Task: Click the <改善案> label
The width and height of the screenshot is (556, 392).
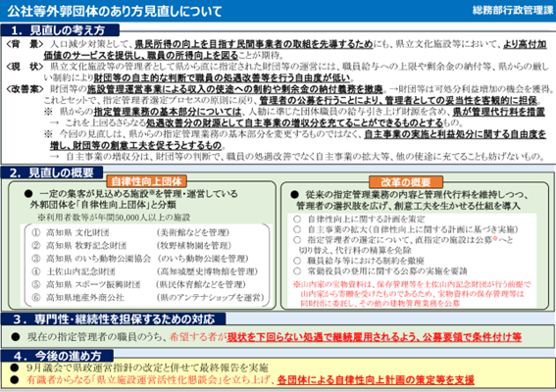Action: pos(25,88)
